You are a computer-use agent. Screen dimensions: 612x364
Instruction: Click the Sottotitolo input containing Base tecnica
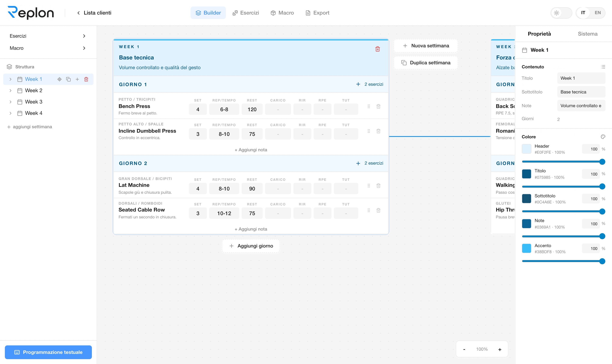pos(581,92)
